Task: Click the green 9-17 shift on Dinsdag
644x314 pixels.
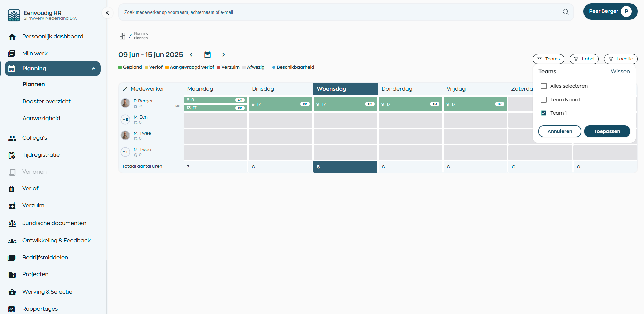Action: (x=280, y=104)
